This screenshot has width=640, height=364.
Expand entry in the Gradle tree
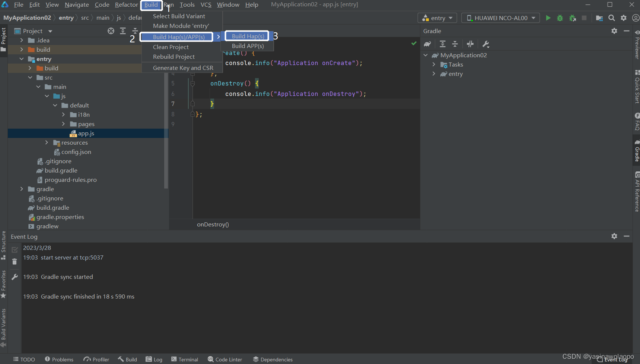point(434,74)
